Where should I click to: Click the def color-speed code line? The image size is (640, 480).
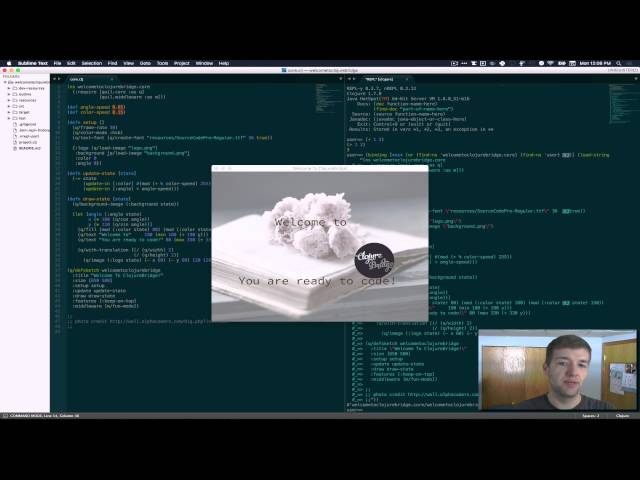[96, 112]
